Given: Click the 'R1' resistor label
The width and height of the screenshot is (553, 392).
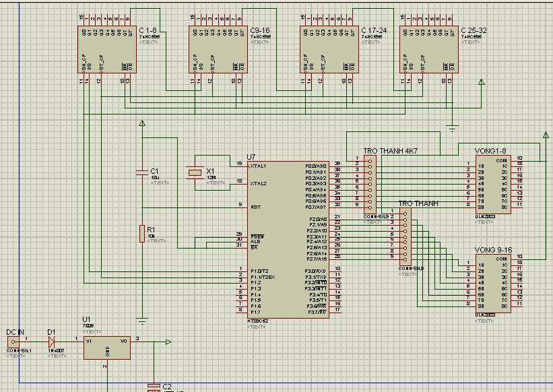Looking at the screenshot, I should (x=151, y=230).
